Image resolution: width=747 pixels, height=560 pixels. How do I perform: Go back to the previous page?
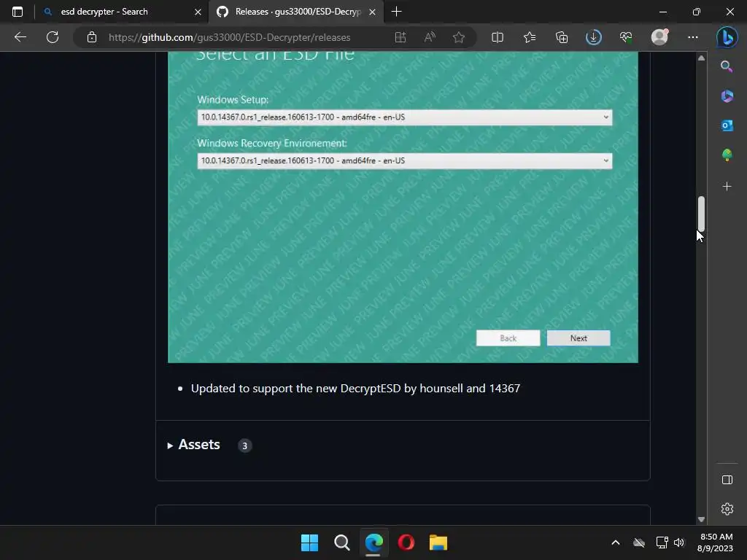[x=20, y=37]
